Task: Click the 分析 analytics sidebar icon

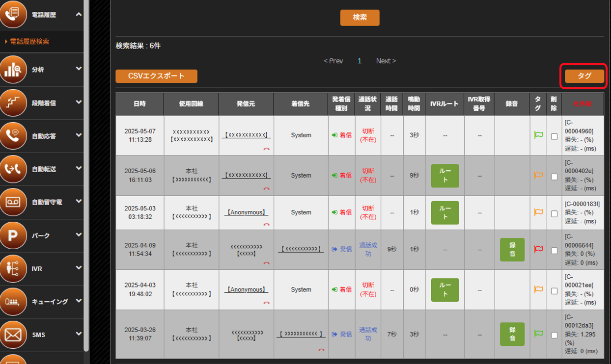Action: coord(13,69)
